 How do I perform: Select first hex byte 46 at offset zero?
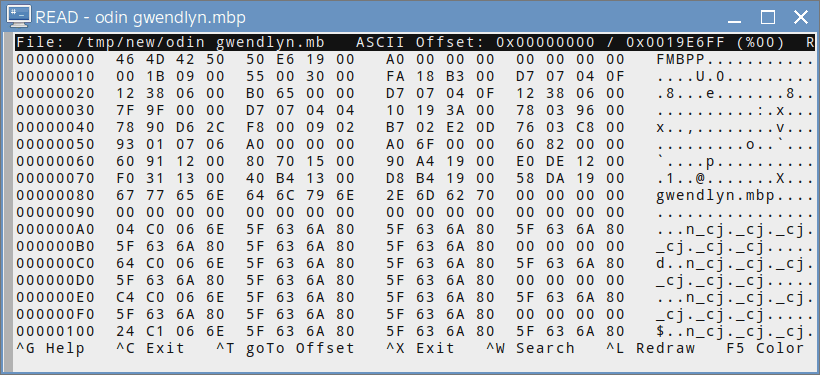(126, 60)
